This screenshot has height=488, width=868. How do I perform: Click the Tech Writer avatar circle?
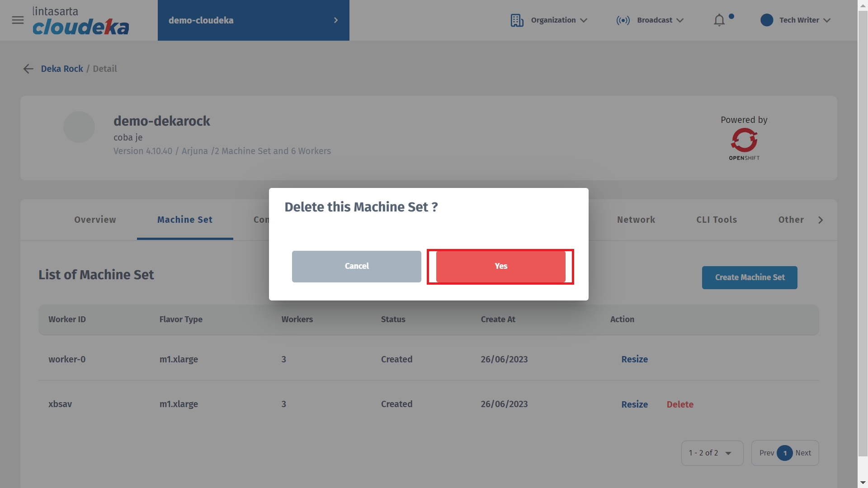(766, 20)
